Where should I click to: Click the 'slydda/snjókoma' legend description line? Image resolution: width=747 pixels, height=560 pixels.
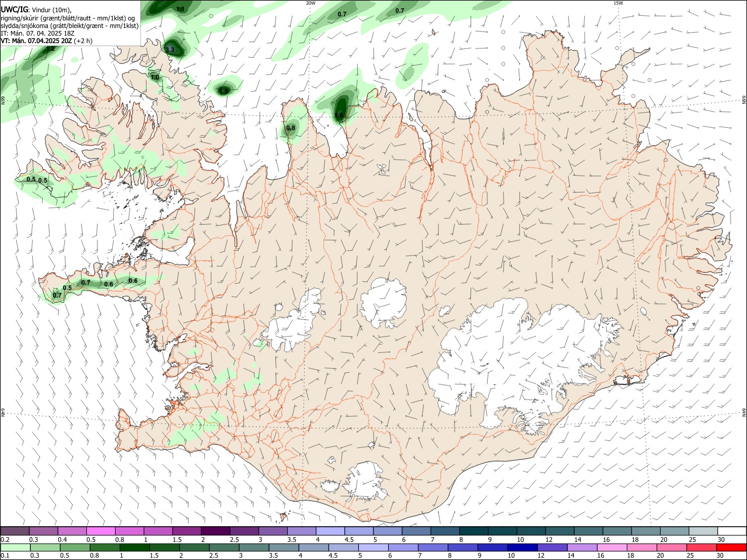tap(69, 26)
